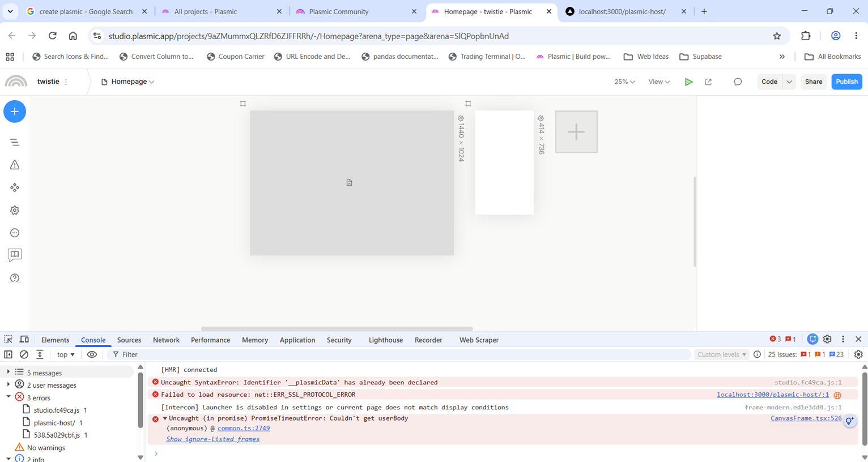Open the common.ts:2749 link

244,429
